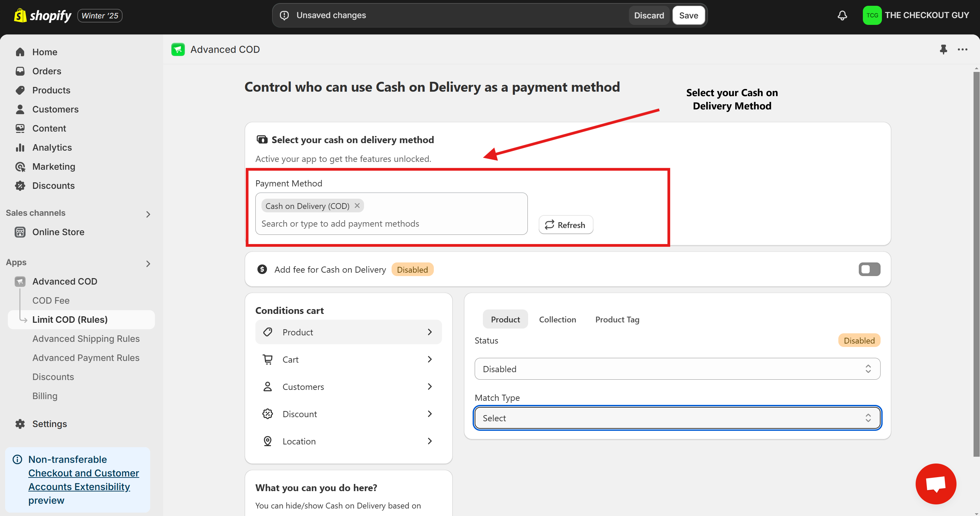The width and height of the screenshot is (980, 516).
Task: Open the Match Type select dropdown
Action: (x=677, y=418)
